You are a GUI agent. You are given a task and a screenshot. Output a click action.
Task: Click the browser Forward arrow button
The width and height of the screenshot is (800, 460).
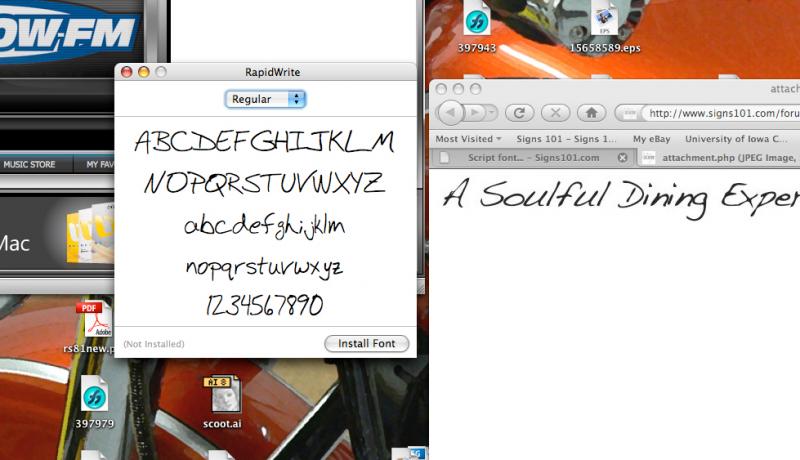(x=474, y=112)
